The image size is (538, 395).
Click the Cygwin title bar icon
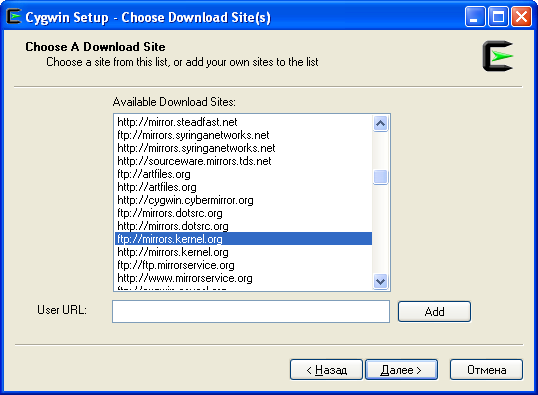click(14, 16)
